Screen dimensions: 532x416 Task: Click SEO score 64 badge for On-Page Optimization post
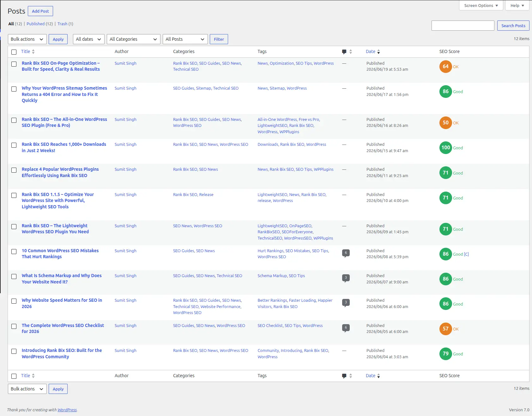(445, 67)
